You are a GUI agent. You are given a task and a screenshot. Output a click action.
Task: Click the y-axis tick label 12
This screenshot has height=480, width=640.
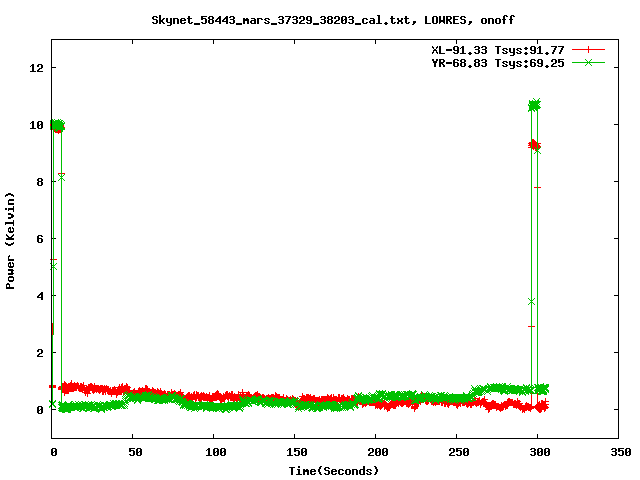pos(36,68)
